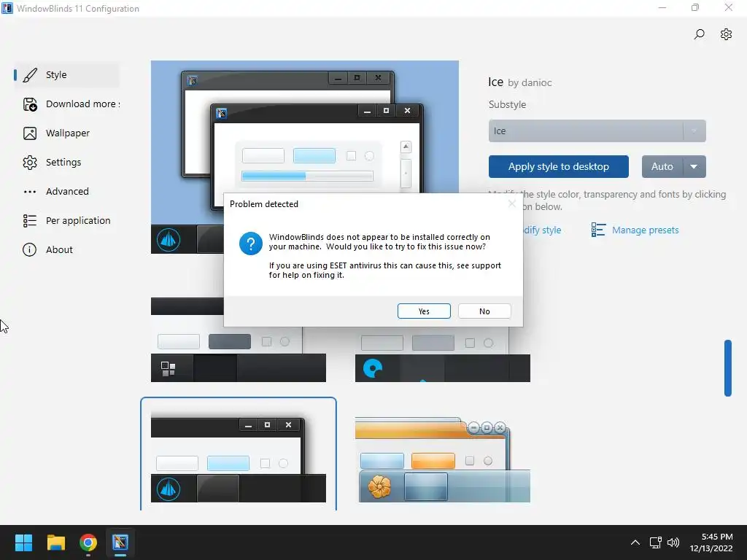Click the Per application list icon

(x=29, y=220)
